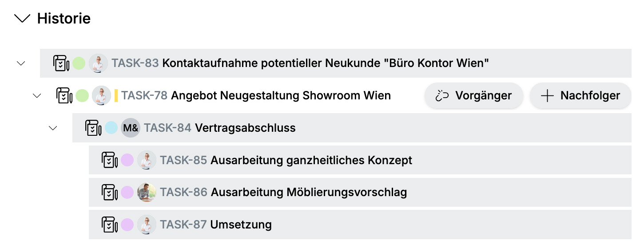Click the task icon next to TASK-86

click(x=110, y=193)
